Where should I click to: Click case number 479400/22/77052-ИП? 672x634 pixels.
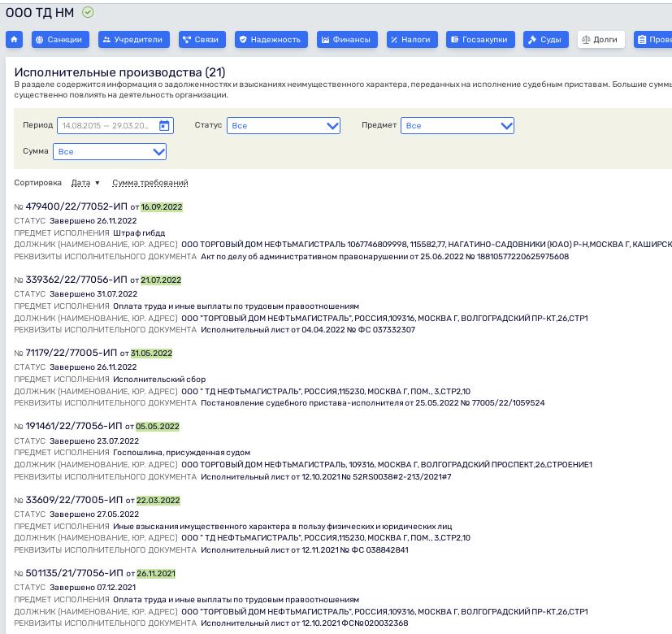(76, 206)
